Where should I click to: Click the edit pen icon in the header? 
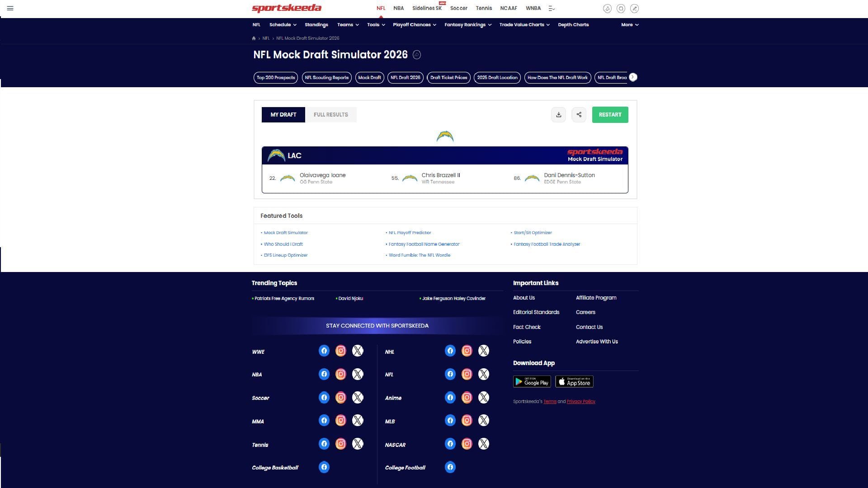(x=635, y=8)
